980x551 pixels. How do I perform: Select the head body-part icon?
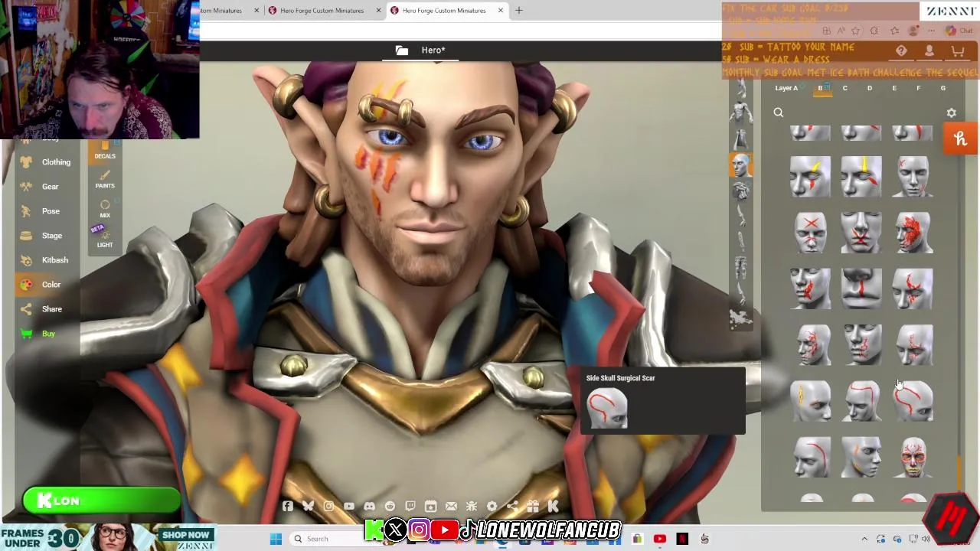(740, 165)
